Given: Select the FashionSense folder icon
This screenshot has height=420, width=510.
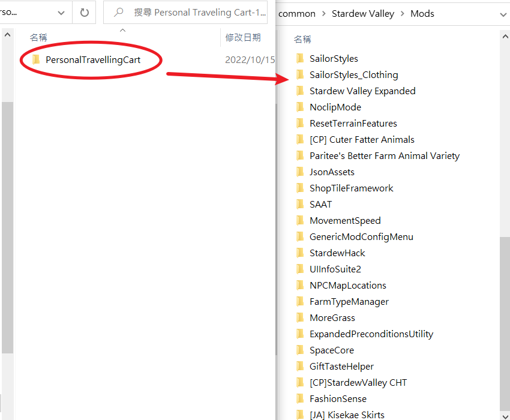Looking at the screenshot, I should click(300, 398).
